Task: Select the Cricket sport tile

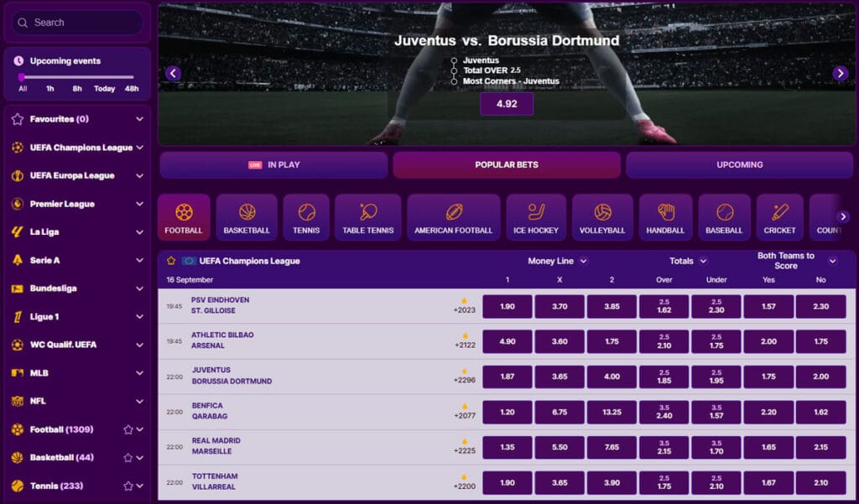Action: [x=779, y=217]
